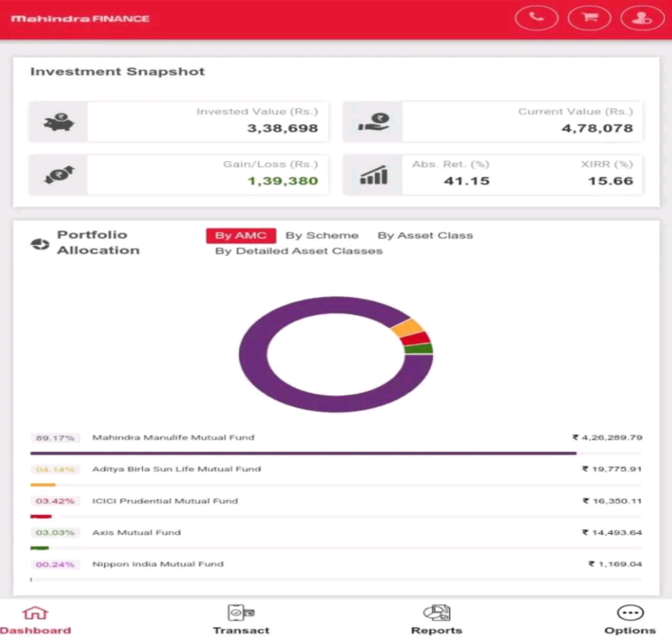
Task: Click the Invested Value 3,38,698 figure
Action: coord(283,128)
